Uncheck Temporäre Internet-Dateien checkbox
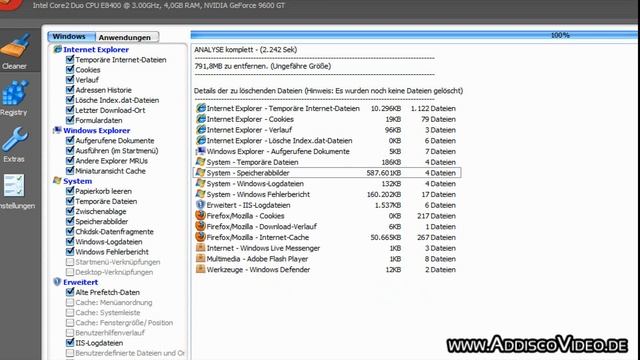The height and width of the screenshot is (360, 640). pos(70,60)
